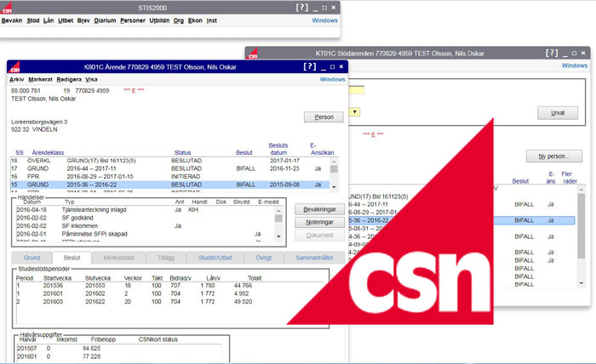This screenshot has width=596, height=364.
Task: Switch to the Grund tab
Action: click(x=32, y=258)
